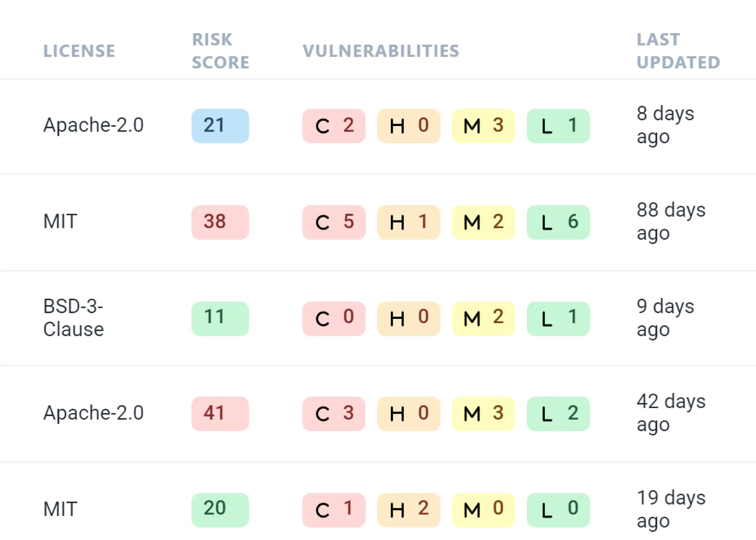Click the L 2 low badge in second Apache-2.0 row

[x=558, y=414]
